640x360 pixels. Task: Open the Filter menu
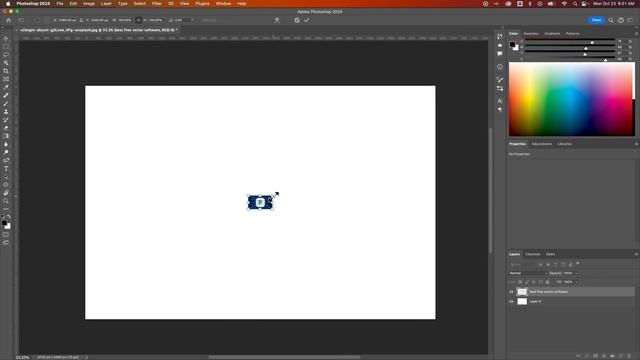point(157,4)
